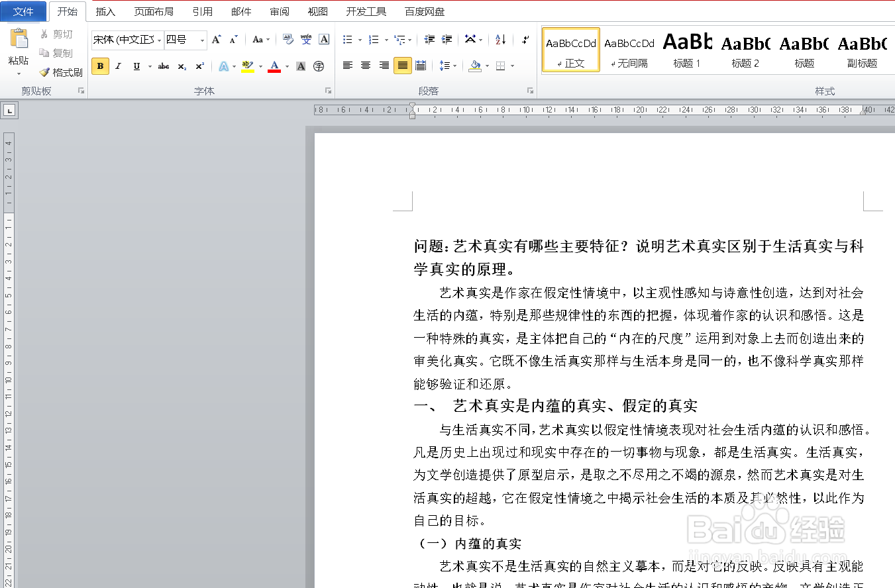The width and height of the screenshot is (895, 588).
Task: Toggle strikethrough formatting
Action: (164, 66)
